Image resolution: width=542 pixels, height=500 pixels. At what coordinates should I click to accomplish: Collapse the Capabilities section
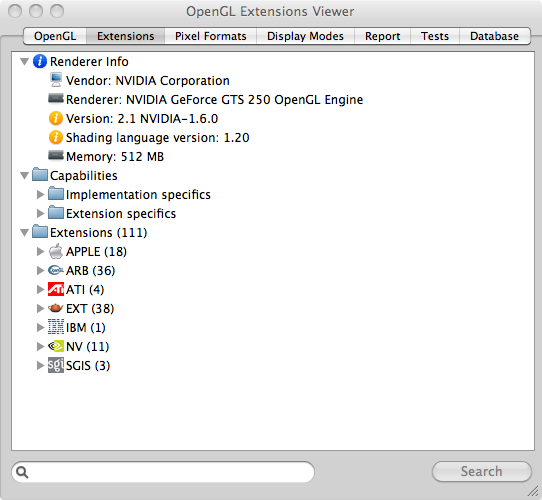click(x=24, y=176)
